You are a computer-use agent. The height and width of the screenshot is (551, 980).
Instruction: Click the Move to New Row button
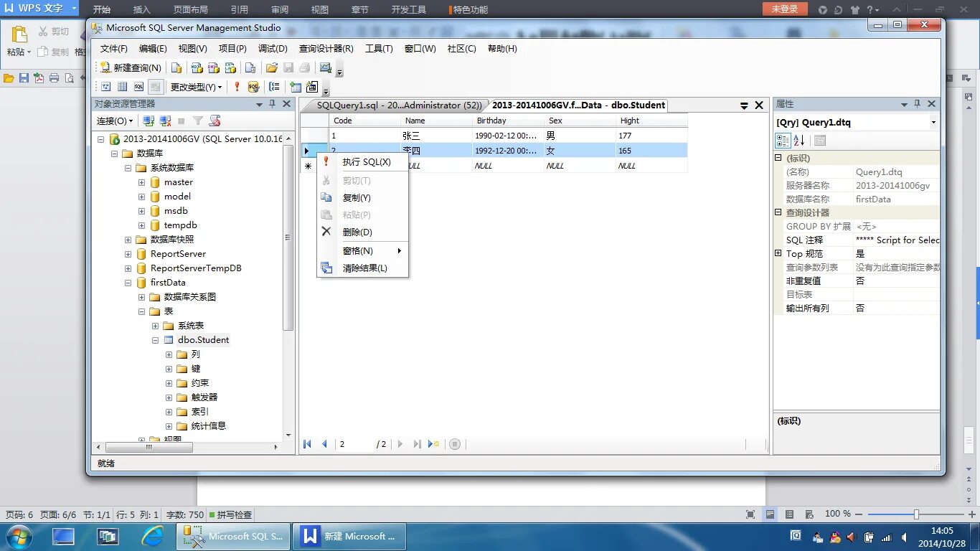click(x=433, y=444)
